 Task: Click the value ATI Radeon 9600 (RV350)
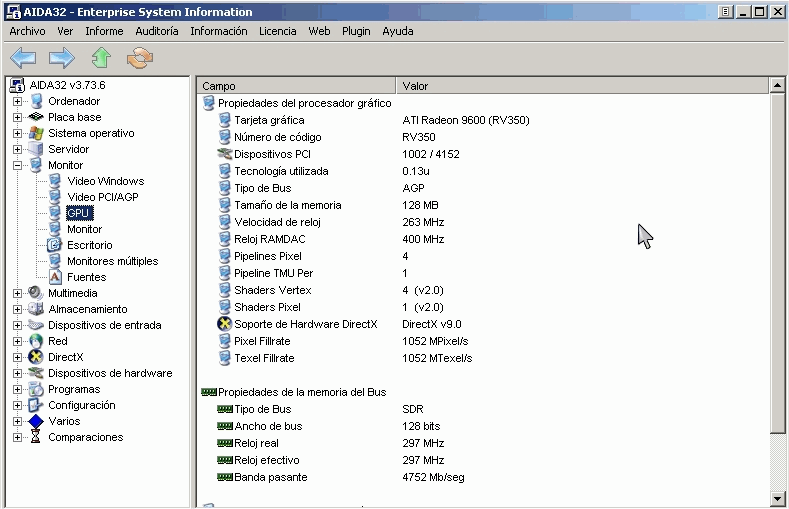pyautogui.click(x=466, y=120)
